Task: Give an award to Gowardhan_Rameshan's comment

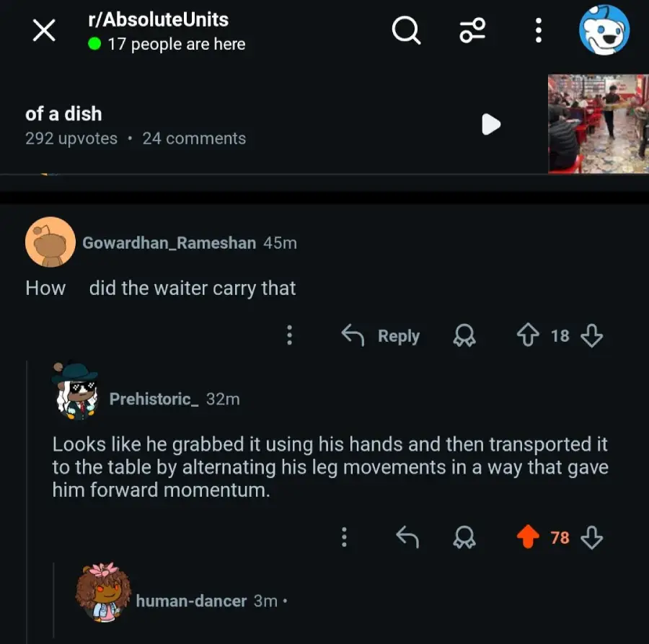Action: [464, 335]
